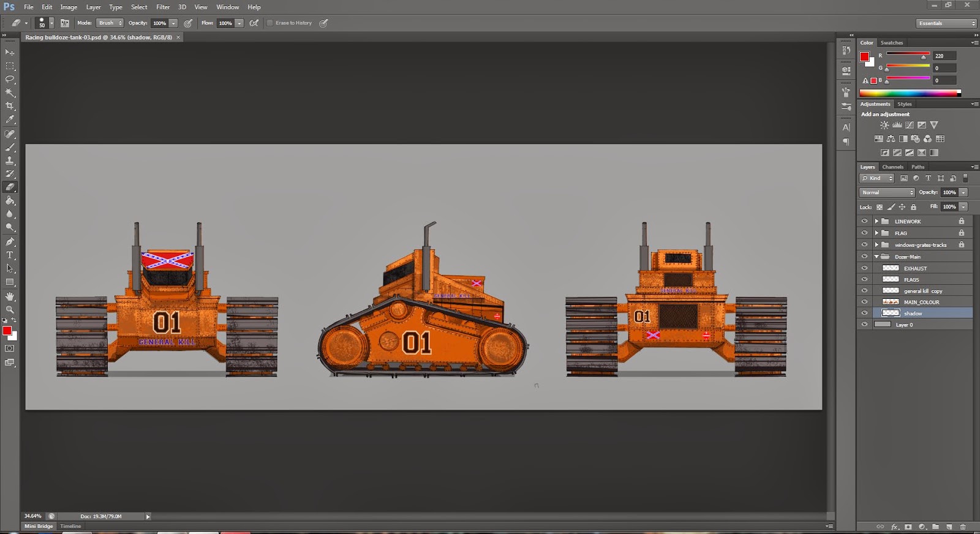Open the Timeline tab
Screen dimensions: 980x534
pos(70,526)
